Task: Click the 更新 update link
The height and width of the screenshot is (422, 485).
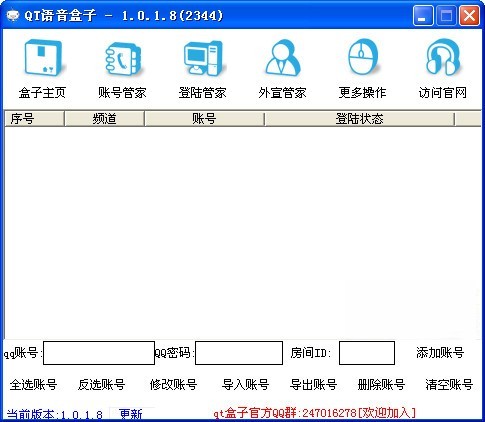Action: tap(131, 414)
